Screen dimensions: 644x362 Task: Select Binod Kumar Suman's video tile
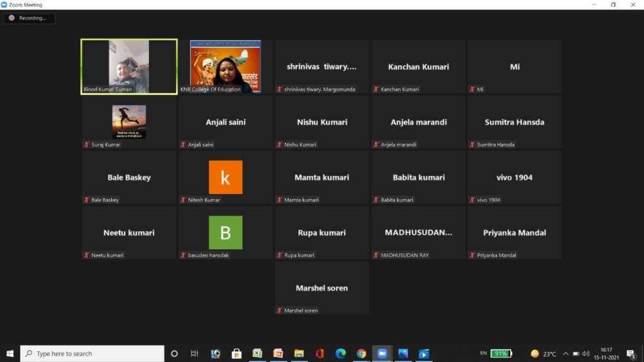click(129, 66)
